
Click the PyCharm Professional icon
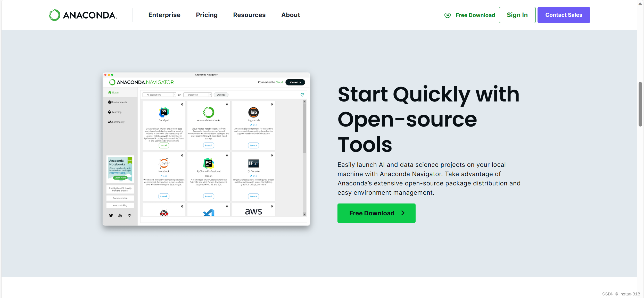point(209,163)
